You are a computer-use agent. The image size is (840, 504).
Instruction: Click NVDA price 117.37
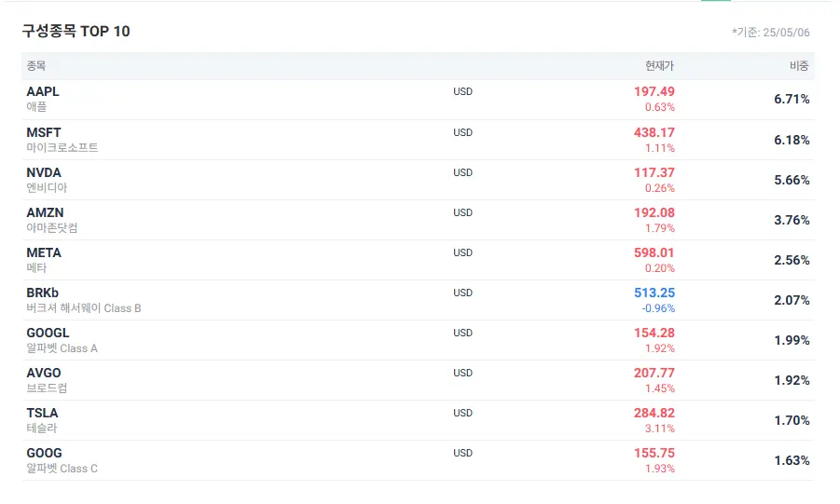click(x=654, y=172)
